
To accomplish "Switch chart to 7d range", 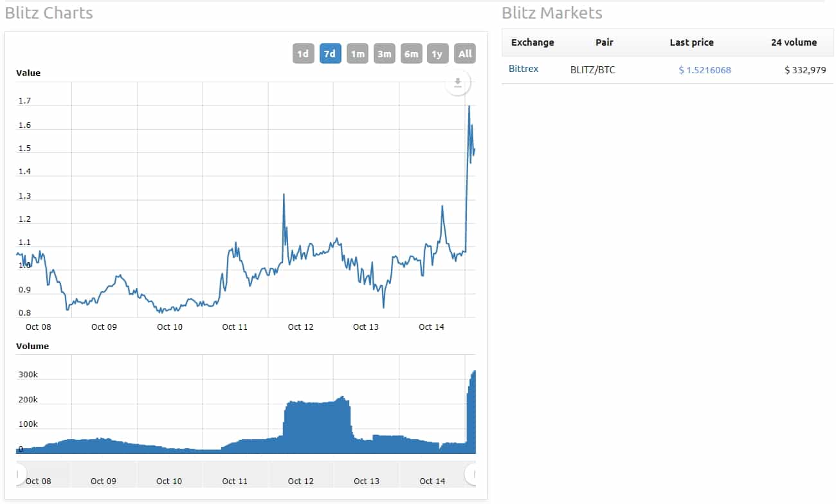I will tap(330, 54).
